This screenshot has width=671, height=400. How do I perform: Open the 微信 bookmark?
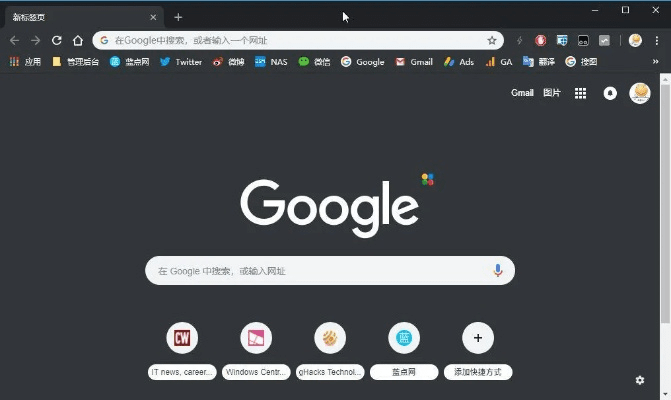click(x=314, y=62)
